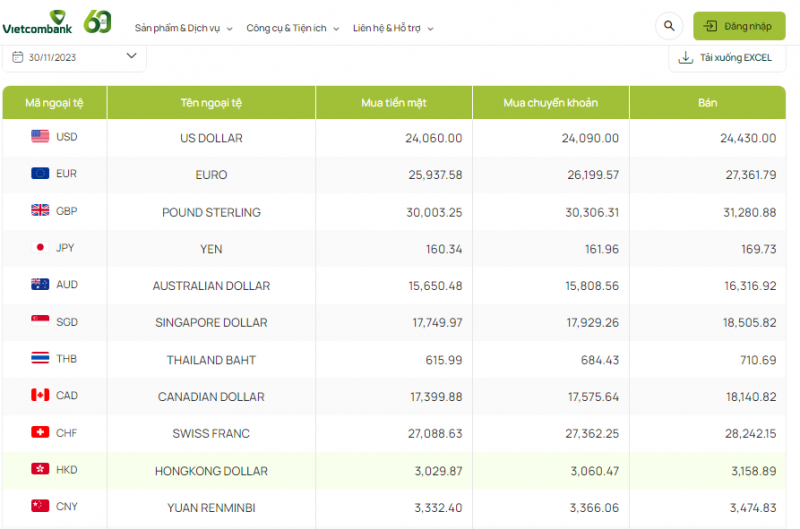Click the UK flag beside GBP

(40, 211)
